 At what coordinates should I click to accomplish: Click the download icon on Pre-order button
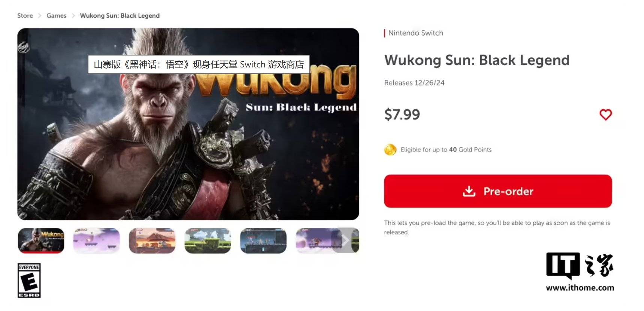469,191
